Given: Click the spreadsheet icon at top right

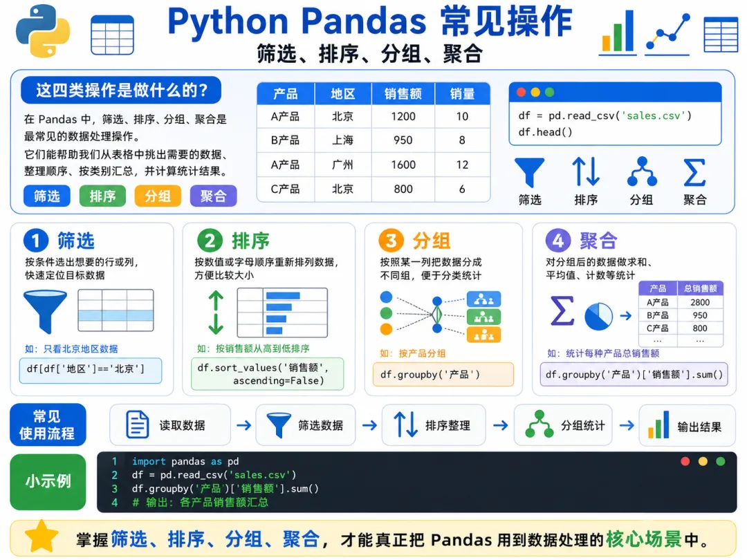Looking at the screenshot, I should tap(721, 35).
